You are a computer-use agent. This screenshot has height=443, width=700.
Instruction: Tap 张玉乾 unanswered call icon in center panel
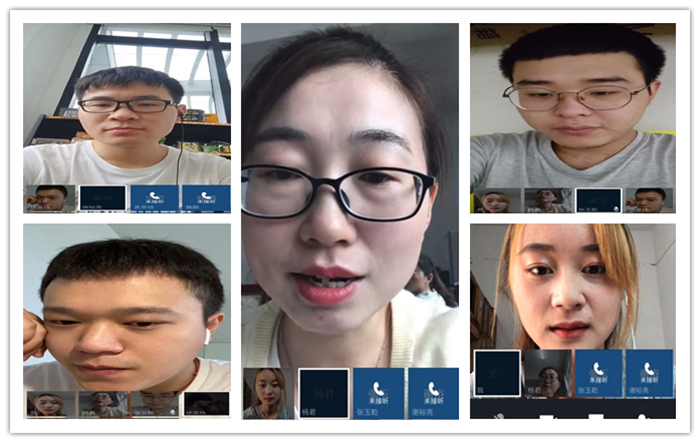pyautogui.click(x=379, y=392)
